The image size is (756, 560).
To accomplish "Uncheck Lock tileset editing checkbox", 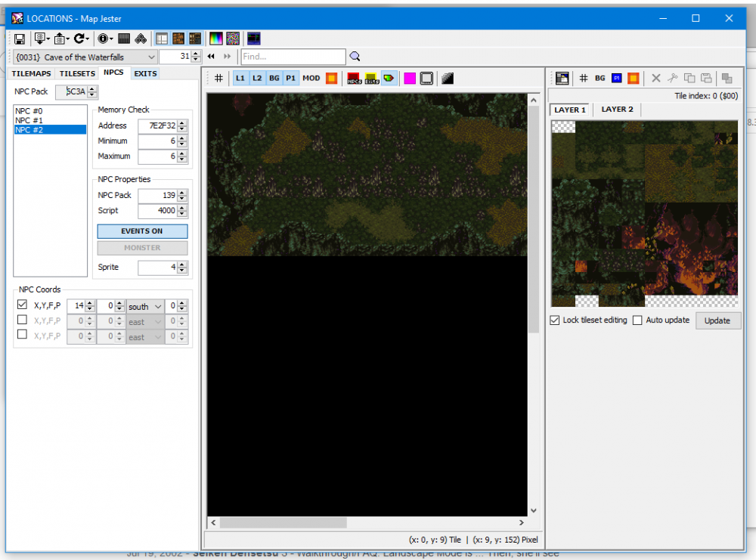I will pyautogui.click(x=554, y=320).
